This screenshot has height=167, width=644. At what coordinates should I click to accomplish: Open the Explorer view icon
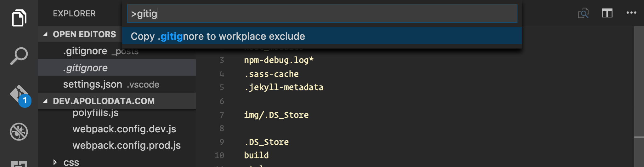[19, 18]
